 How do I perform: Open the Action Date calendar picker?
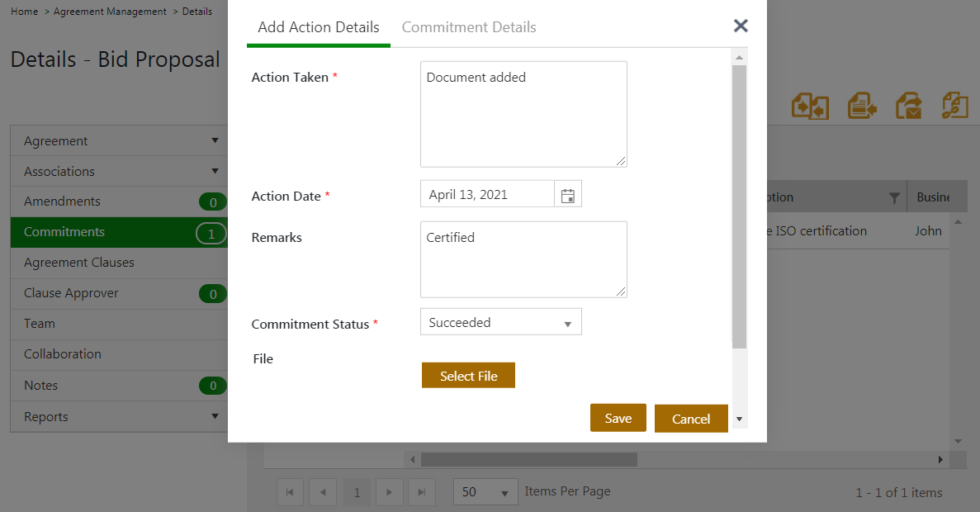coord(568,196)
